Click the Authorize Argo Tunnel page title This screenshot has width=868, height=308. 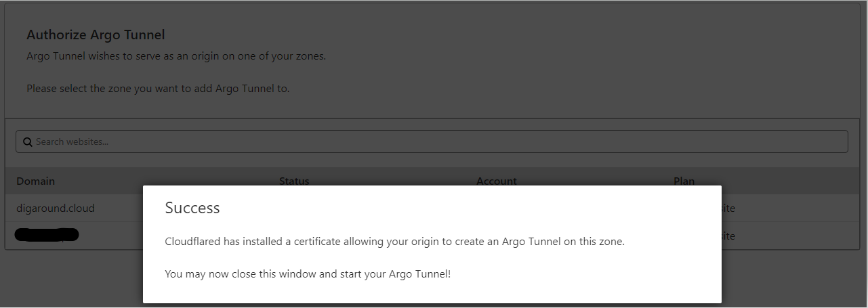pos(96,35)
